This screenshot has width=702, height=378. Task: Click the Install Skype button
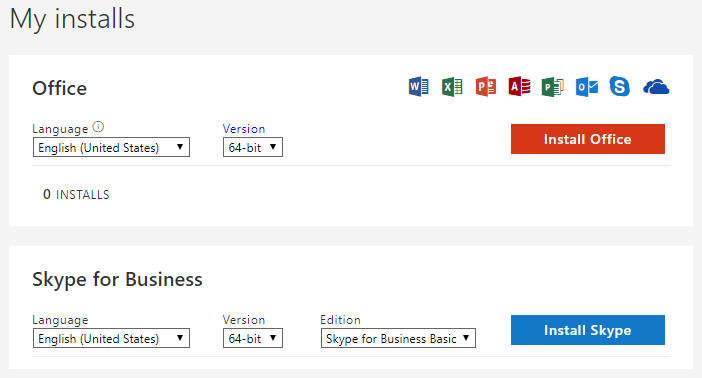[x=588, y=330]
